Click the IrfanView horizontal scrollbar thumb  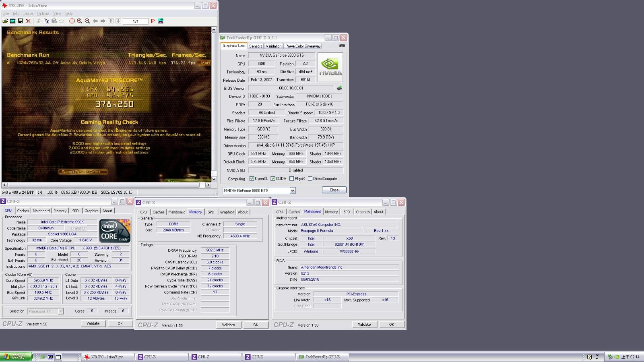[x=103, y=185]
